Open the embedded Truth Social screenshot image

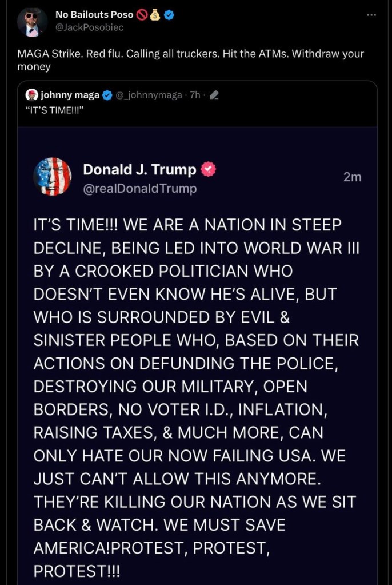197,356
